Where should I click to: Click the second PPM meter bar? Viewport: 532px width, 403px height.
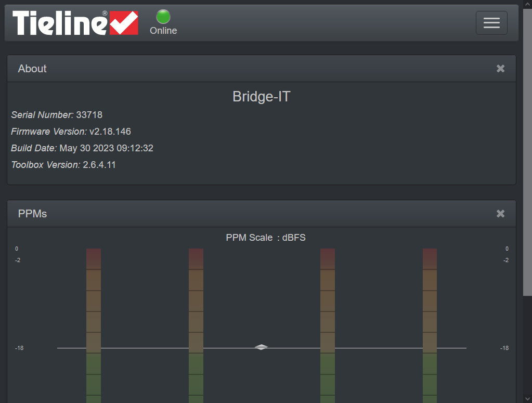(x=196, y=326)
